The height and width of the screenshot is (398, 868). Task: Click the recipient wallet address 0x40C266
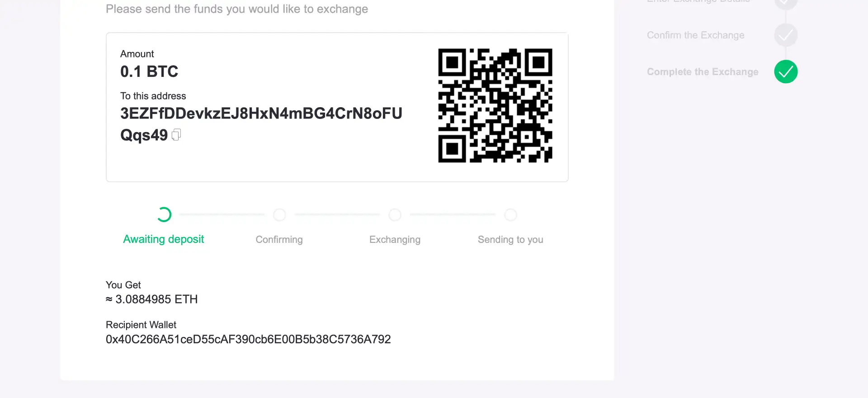pyautogui.click(x=248, y=339)
